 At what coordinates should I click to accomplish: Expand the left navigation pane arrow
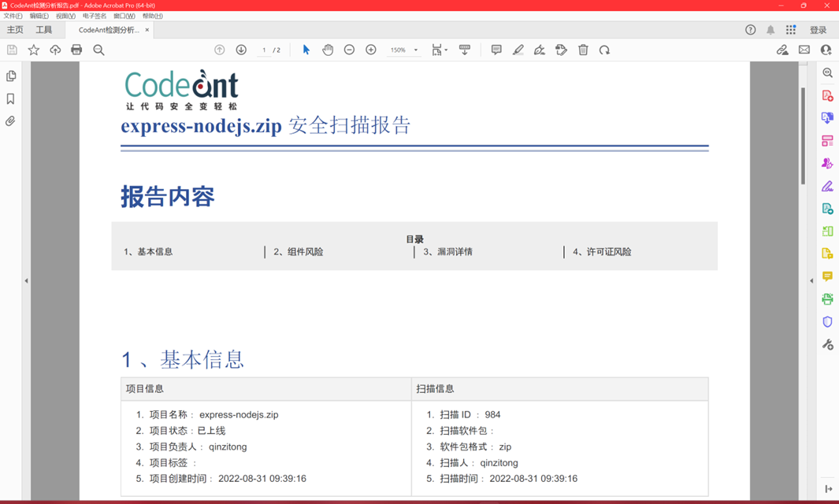(26, 280)
